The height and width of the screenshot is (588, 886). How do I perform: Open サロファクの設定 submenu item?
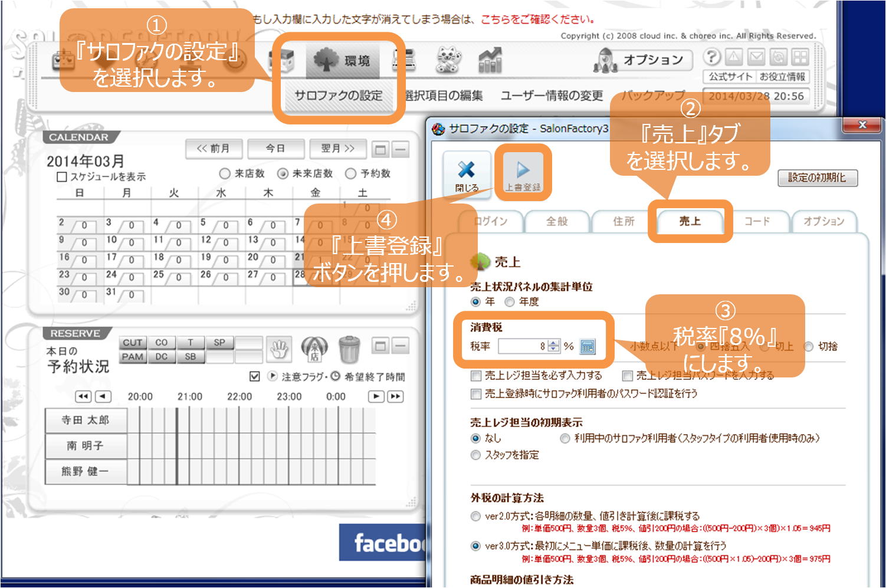point(339,96)
